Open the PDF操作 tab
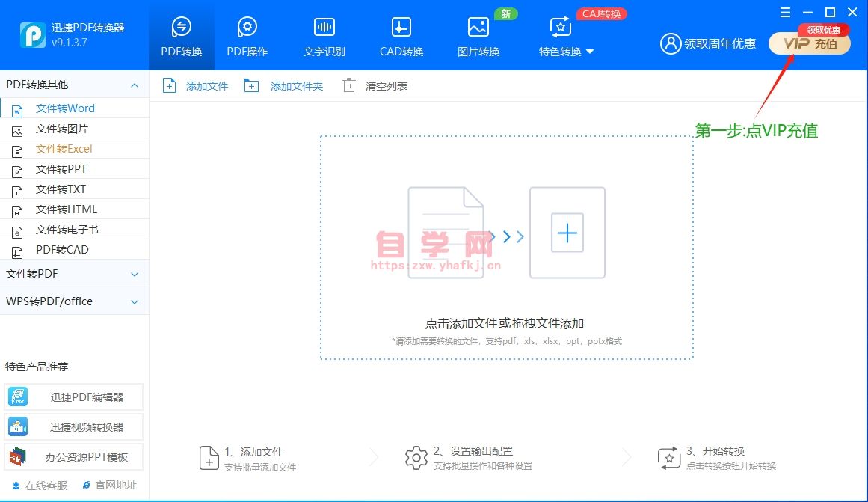The image size is (868, 502). click(x=247, y=37)
